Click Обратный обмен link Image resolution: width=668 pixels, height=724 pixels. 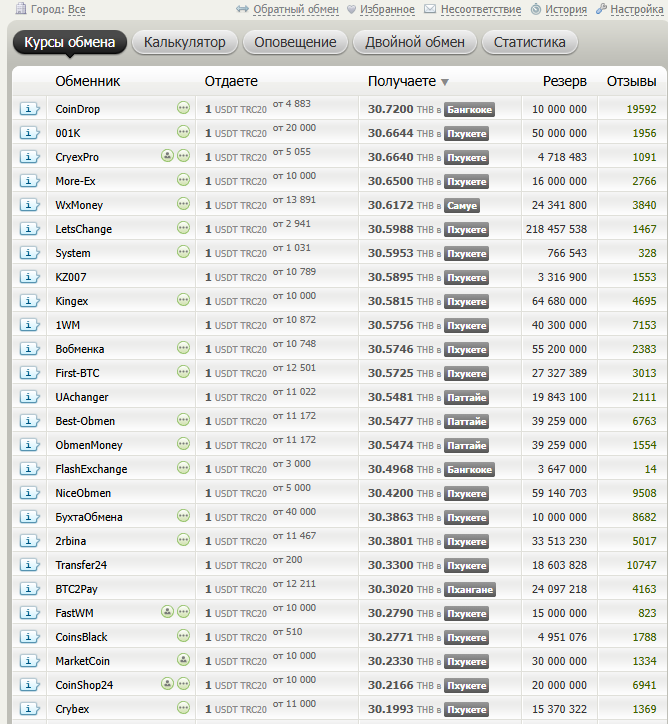pos(295,9)
